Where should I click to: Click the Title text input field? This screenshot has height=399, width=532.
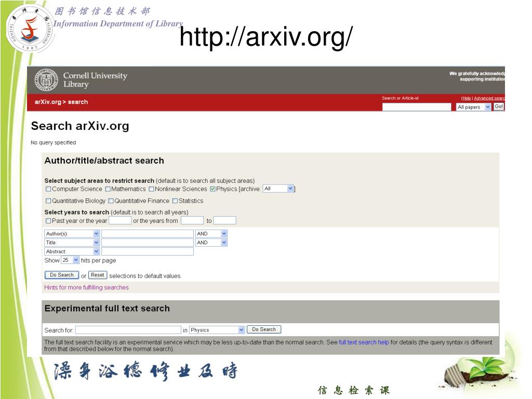click(147, 242)
